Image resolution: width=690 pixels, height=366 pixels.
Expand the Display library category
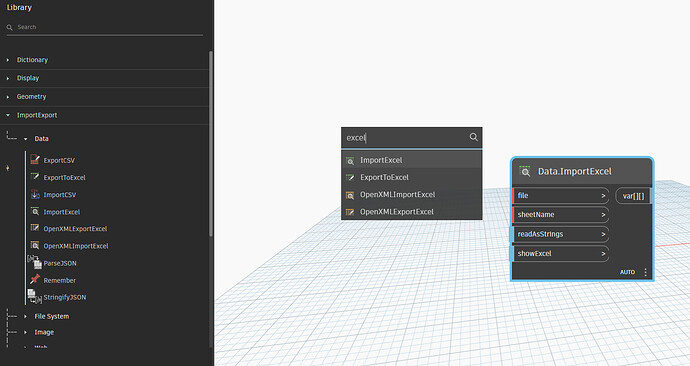pos(8,78)
